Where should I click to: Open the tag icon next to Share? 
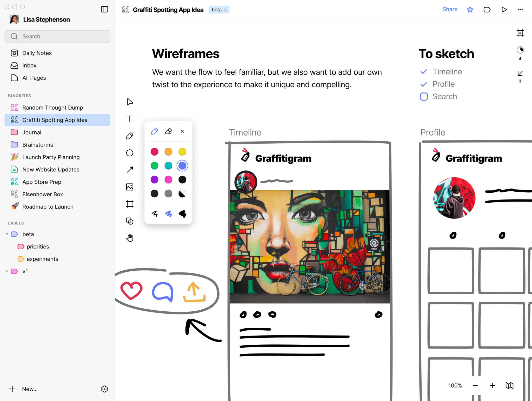tap(487, 10)
